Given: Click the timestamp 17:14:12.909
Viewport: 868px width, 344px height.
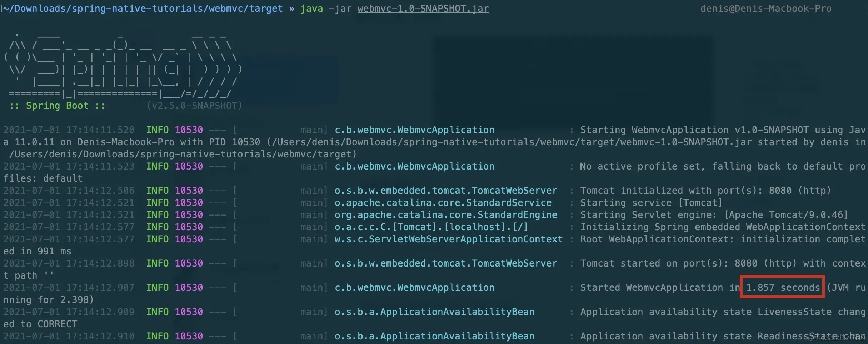Looking at the screenshot, I should coord(100,312).
